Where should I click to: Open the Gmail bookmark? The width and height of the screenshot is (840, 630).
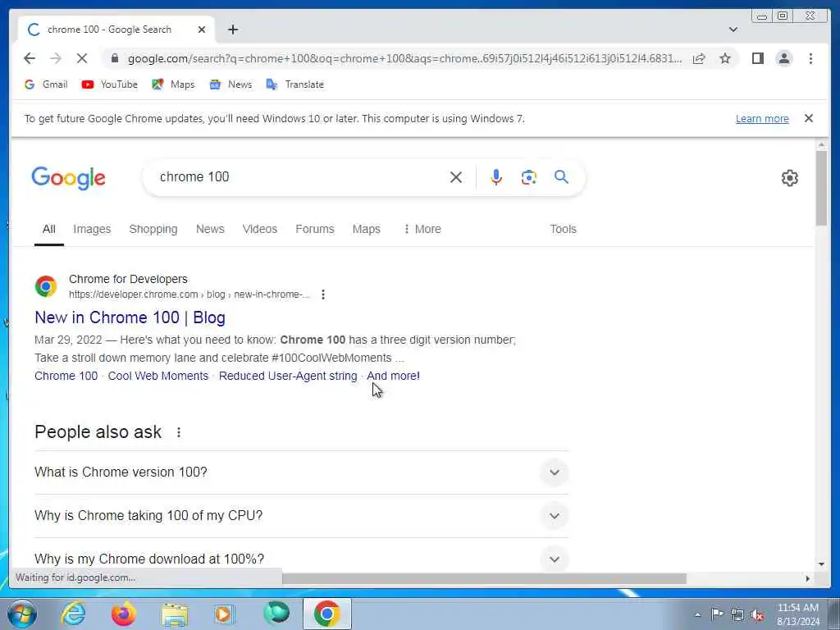46,84
